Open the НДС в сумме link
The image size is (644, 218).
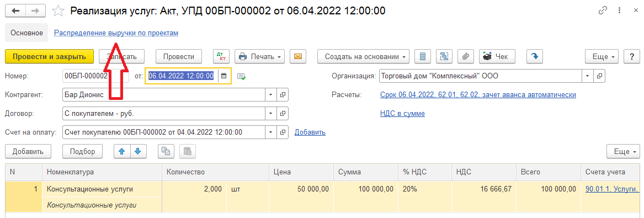point(402,113)
